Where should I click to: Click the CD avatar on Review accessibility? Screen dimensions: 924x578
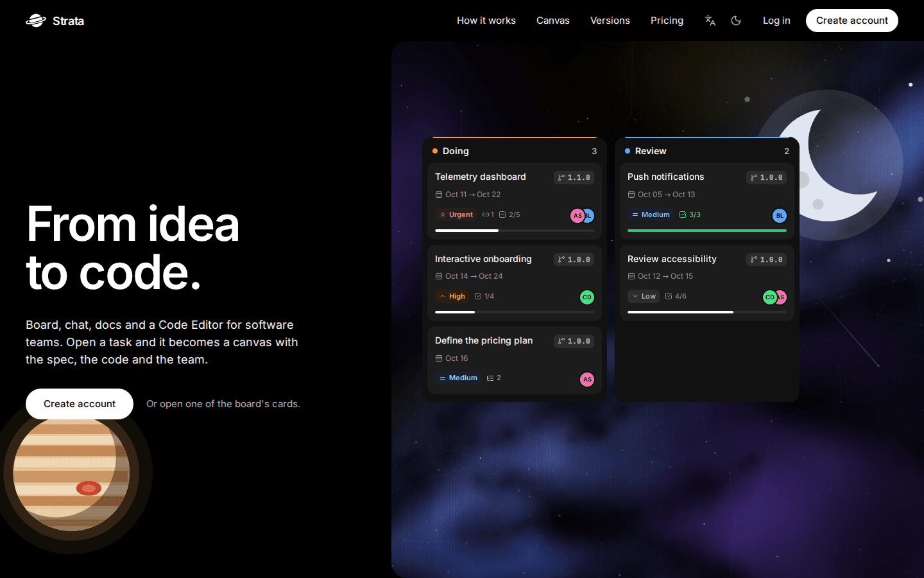point(769,297)
